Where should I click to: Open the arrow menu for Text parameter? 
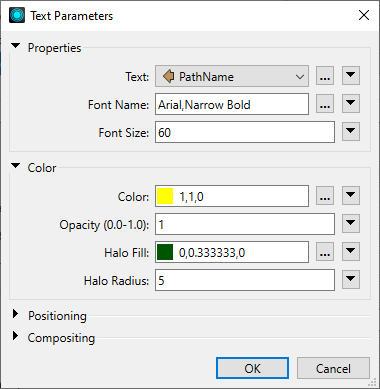coord(351,76)
